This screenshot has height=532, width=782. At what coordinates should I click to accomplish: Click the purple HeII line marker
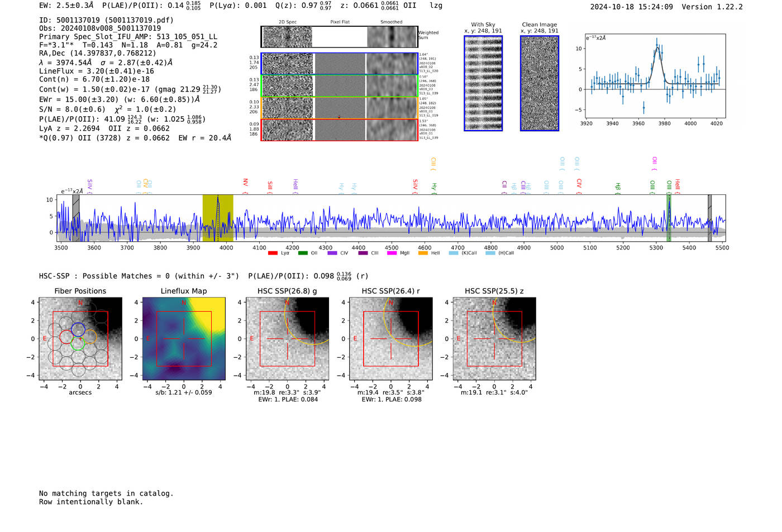[x=295, y=186]
